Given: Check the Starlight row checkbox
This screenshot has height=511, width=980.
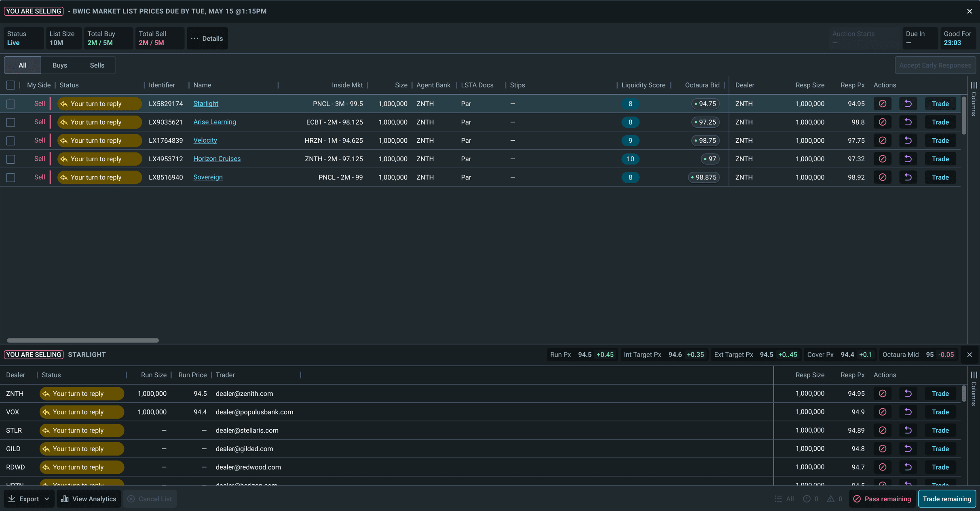Looking at the screenshot, I should [11, 103].
